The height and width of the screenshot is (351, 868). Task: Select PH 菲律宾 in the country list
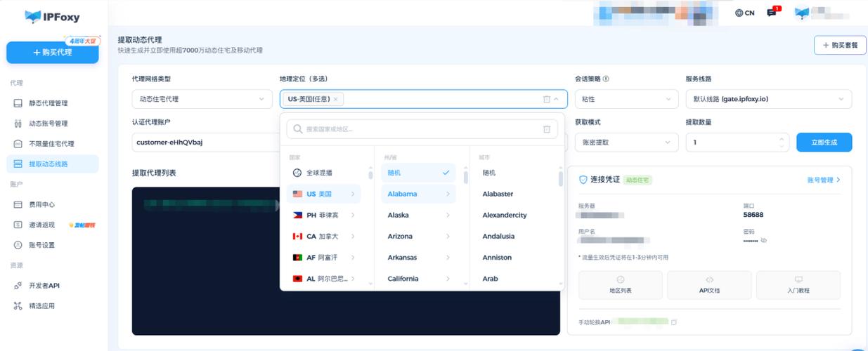[323, 216]
